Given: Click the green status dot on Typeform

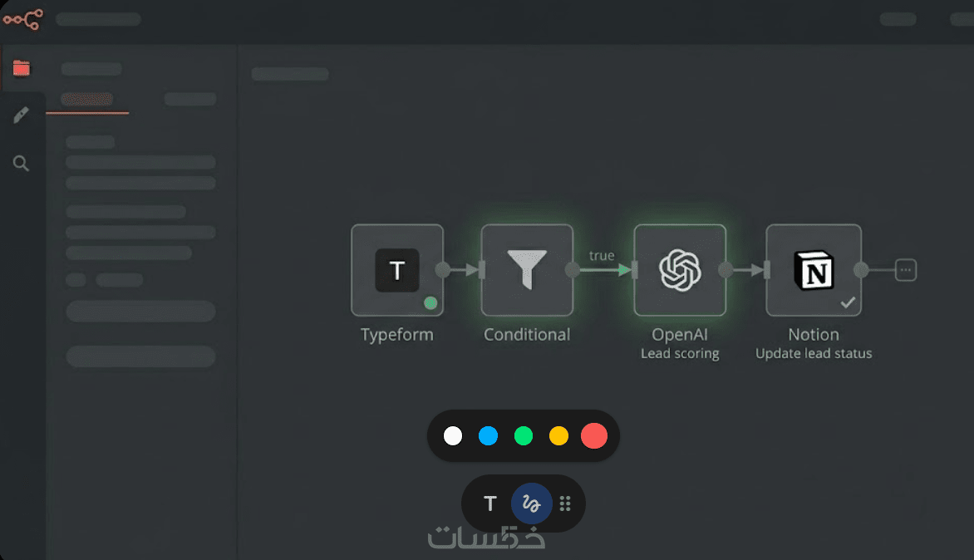Looking at the screenshot, I should point(430,303).
